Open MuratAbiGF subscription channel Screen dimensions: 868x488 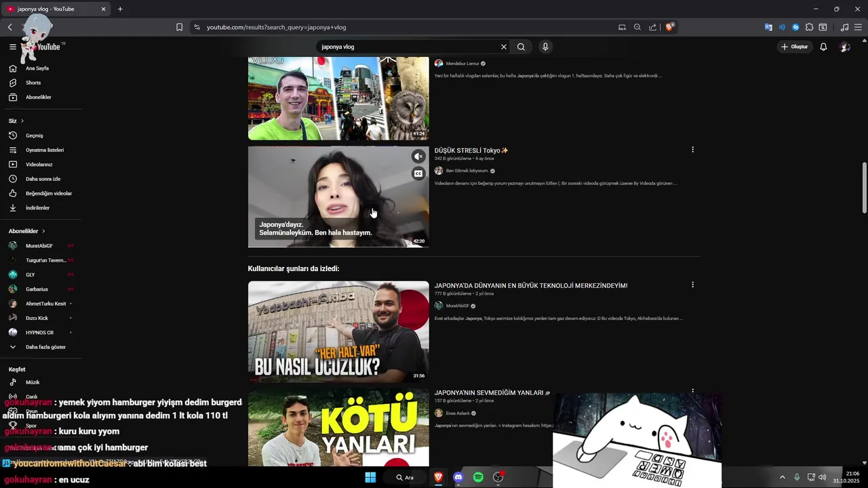click(x=41, y=246)
